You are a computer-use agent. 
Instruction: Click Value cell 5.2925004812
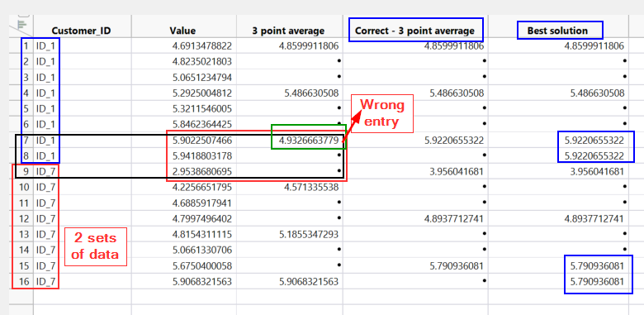pos(202,93)
